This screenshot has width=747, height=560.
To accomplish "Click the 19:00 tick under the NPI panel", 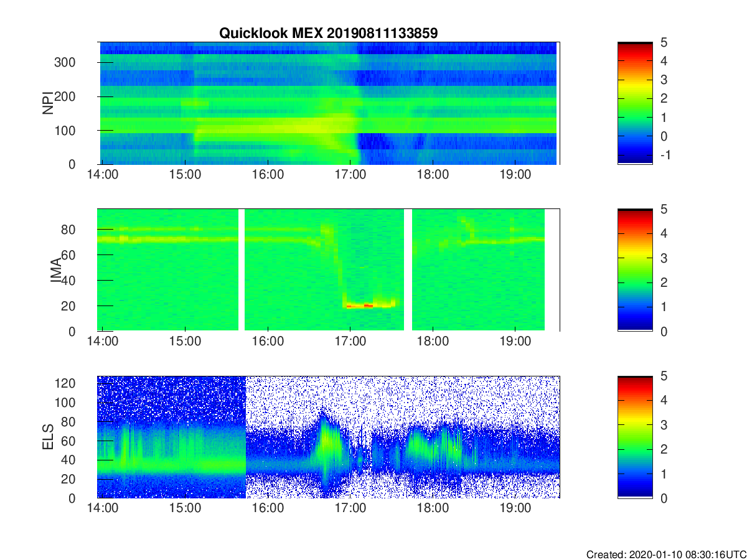I will coord(515,175).
